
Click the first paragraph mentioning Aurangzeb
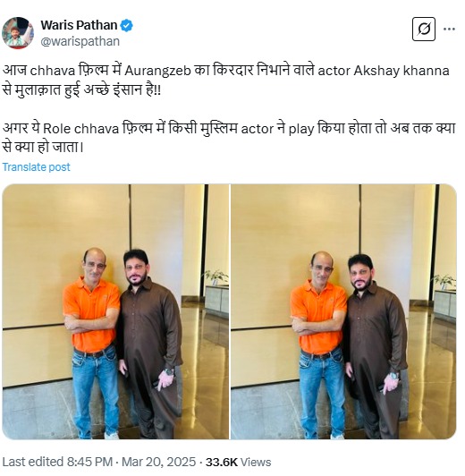226,81
